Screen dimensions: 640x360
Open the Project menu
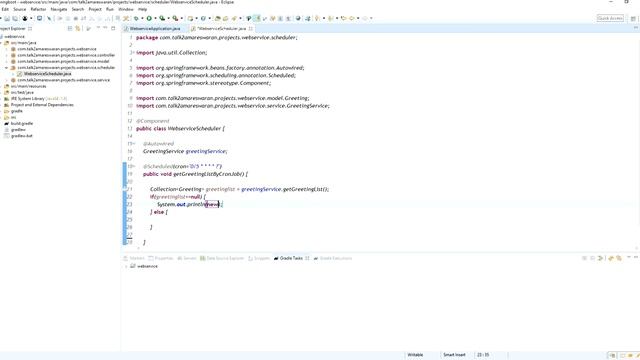tap(95, 9)
